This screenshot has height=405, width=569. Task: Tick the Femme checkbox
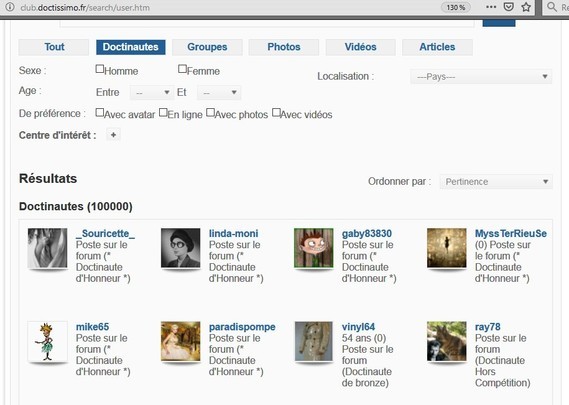183,69
